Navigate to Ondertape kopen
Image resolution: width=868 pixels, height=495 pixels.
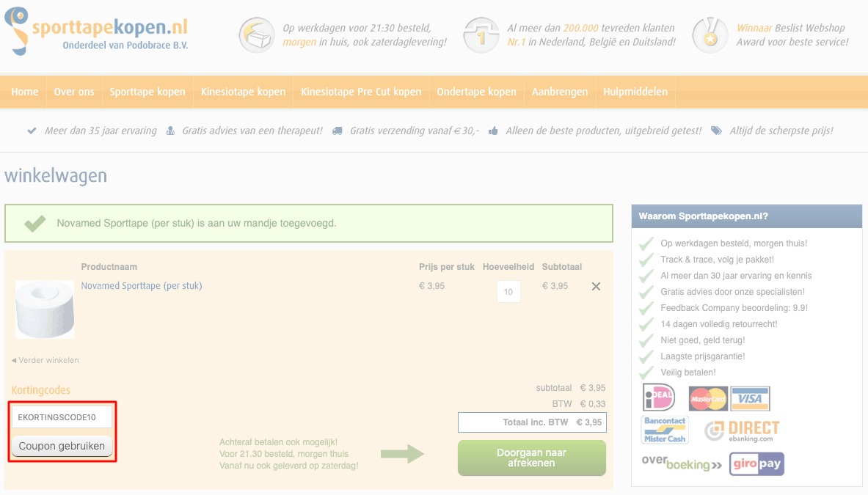(x=477, y=92)
